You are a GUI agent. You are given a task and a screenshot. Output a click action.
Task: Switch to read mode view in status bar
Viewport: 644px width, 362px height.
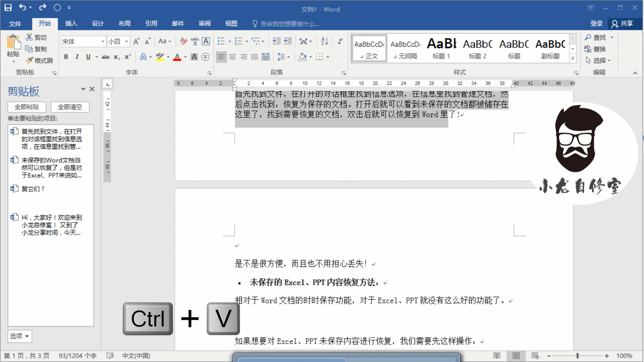(497, 356)
